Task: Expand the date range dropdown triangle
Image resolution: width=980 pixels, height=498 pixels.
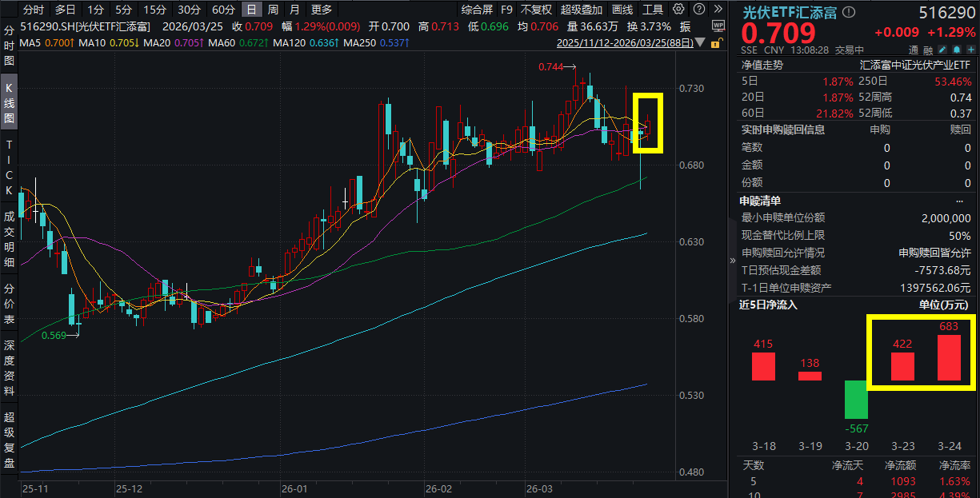Action: coord(701,42)
